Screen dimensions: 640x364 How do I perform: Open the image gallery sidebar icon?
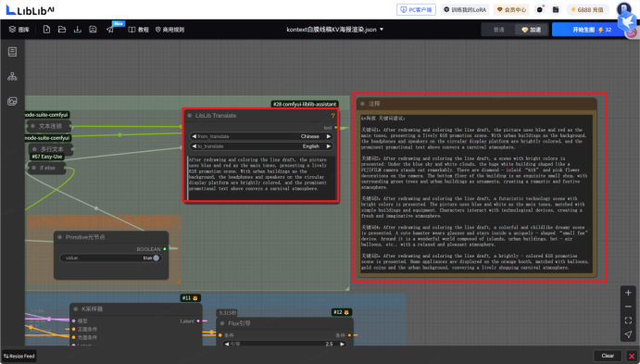coord(12,101)
